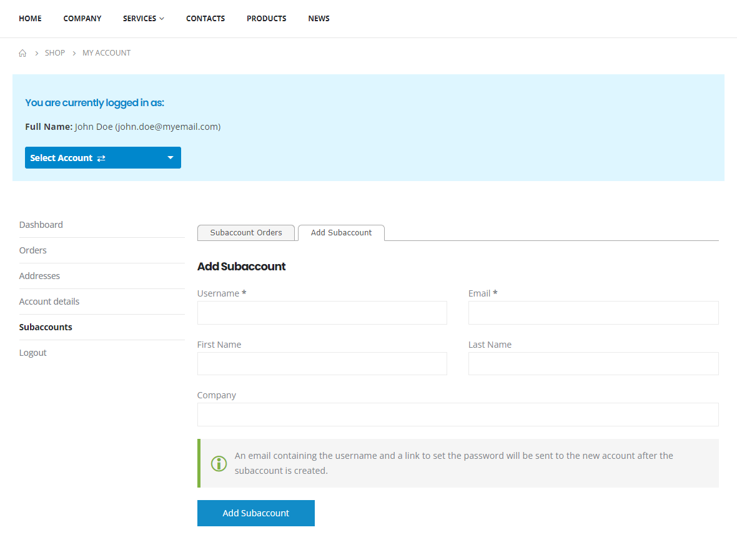Image resolution: width=737 pixels, height=560 pixels.
Task: Open the Company menu item
Action: point(82,19)
